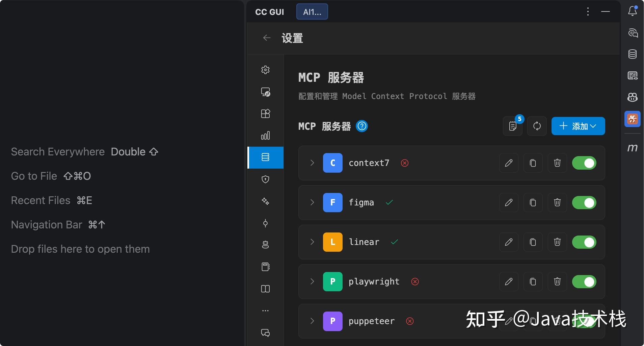This screenshot has height=346, width=644.
Task: Open the general settings gear tab
Action: click(265, 70)
